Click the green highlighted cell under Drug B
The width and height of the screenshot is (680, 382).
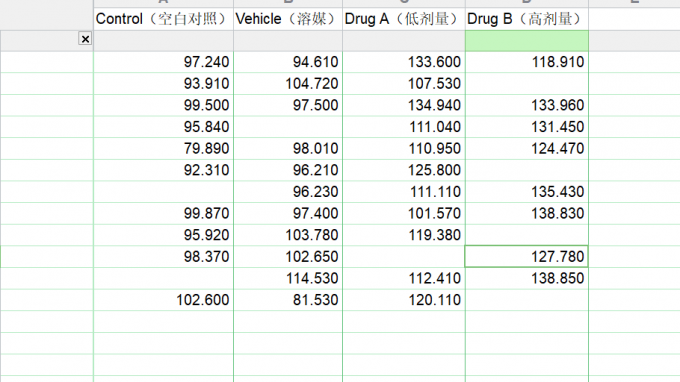tap(527, 41)
